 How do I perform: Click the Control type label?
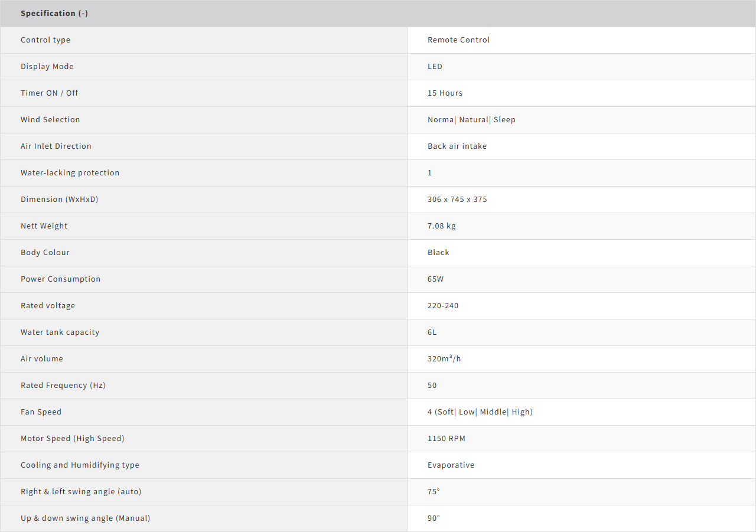tap(45, 40)
